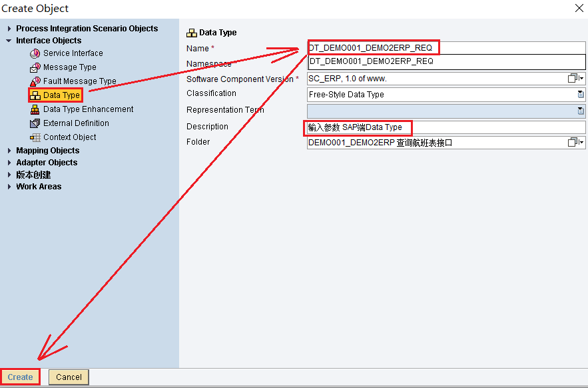Viewport: 588px width, 388px height.
Task: Expand the Work Areas node
Action: (x=9, y=187)
